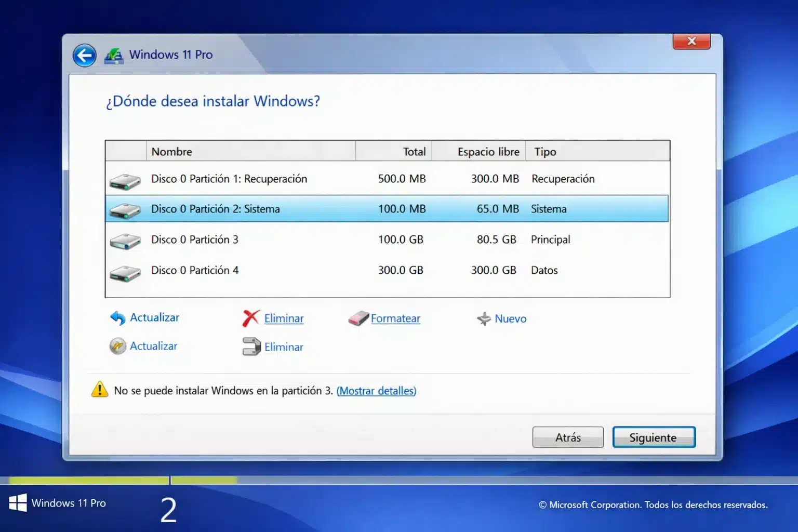Viewport: 798px width, 532px height.
Task: Click the Espacio libre column header
Action: coord(488,151)
